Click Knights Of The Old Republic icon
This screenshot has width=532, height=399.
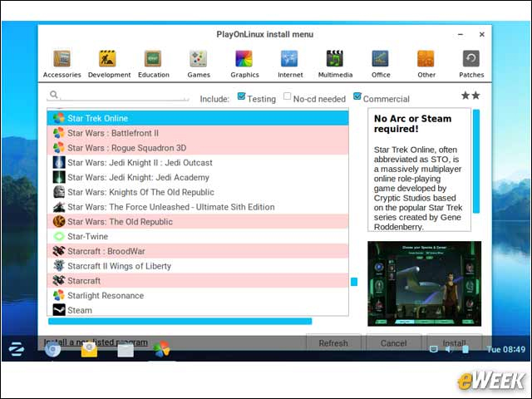(x=59, y=192)
